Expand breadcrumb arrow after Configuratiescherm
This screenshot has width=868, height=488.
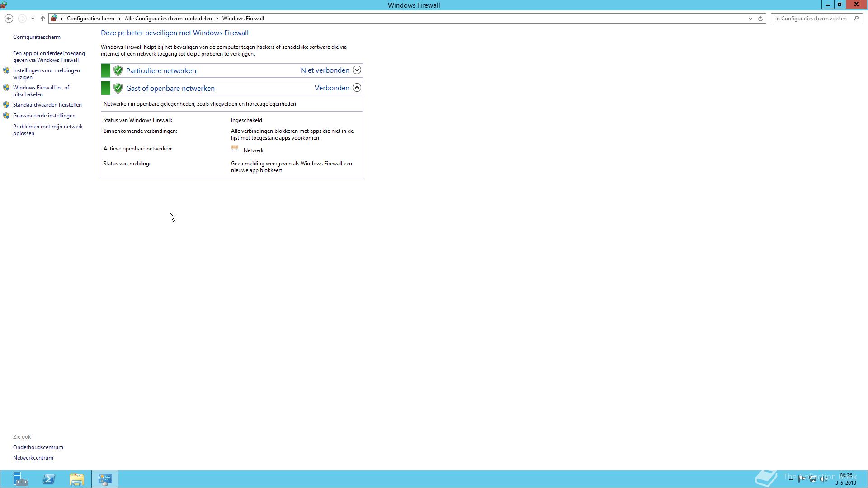click(x=120, y=19)
